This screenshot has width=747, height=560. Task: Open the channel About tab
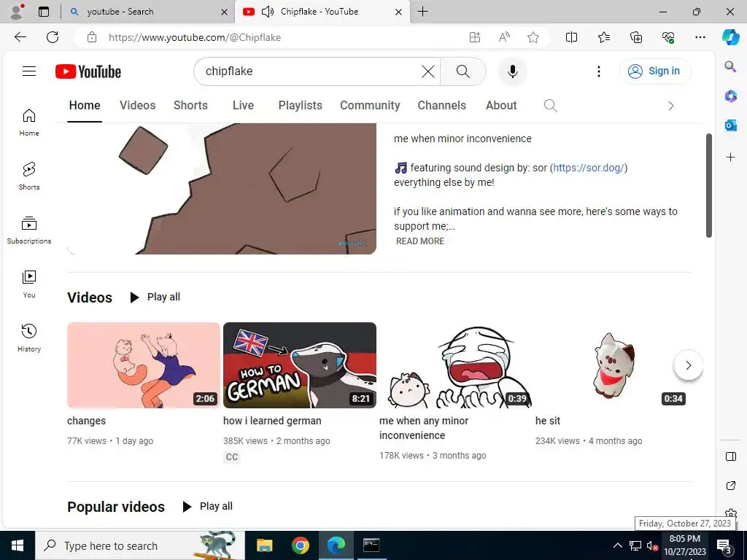(x=501, y=105)
